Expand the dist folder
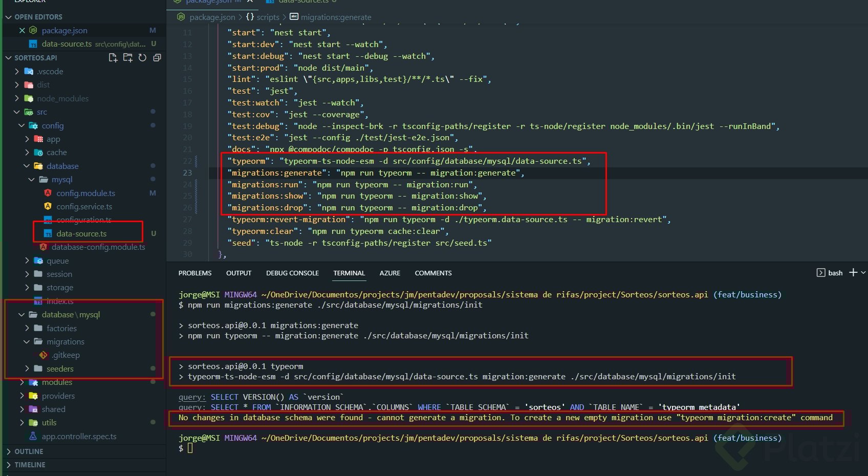 17,84
